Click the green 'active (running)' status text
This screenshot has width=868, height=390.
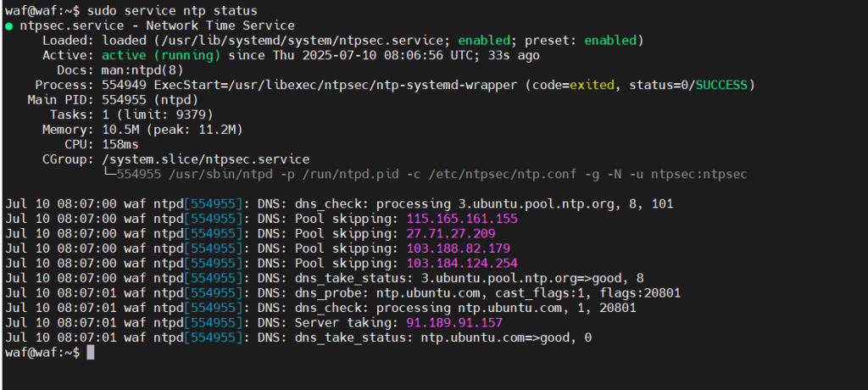[161, 55]
